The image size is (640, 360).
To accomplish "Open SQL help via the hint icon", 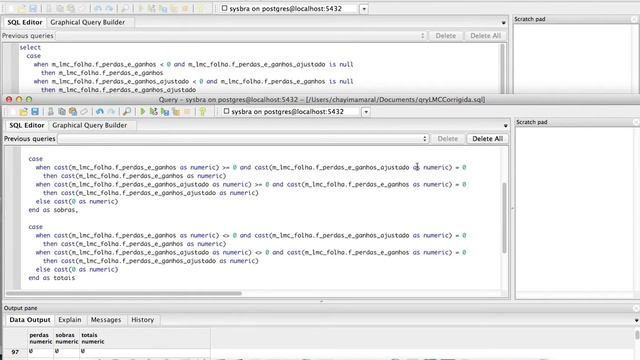I will [202, 111].
